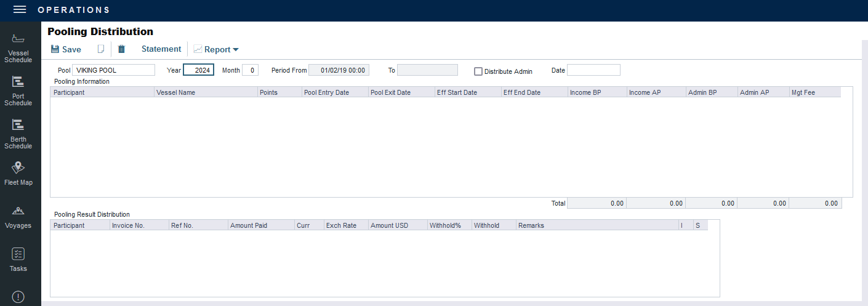Click the Amount USD column header
Screen dimensions: 868x306
pos(397,225)
